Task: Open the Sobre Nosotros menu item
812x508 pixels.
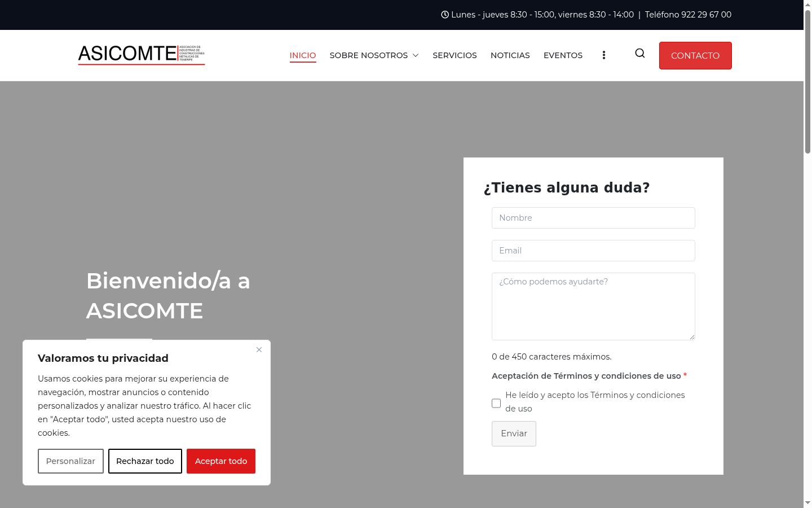Action: [369, 55]
